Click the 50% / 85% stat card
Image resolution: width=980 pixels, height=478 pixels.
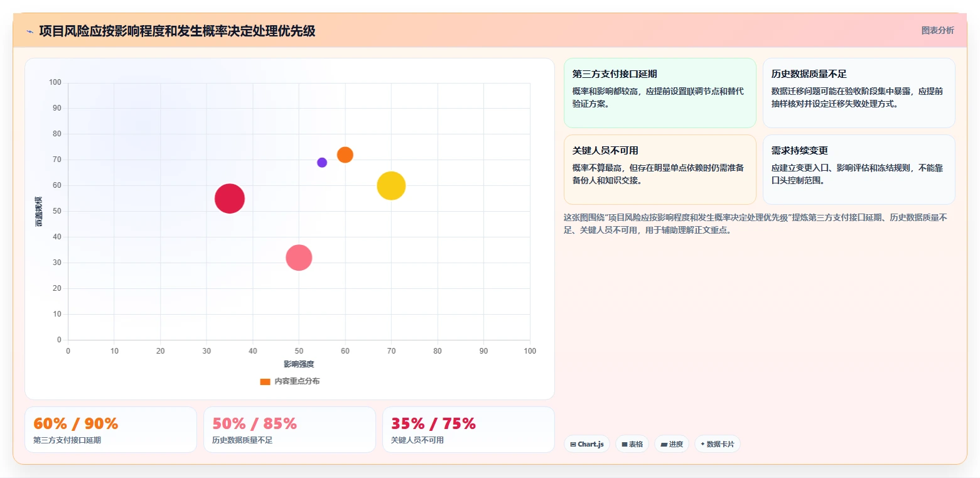(289, 430)
